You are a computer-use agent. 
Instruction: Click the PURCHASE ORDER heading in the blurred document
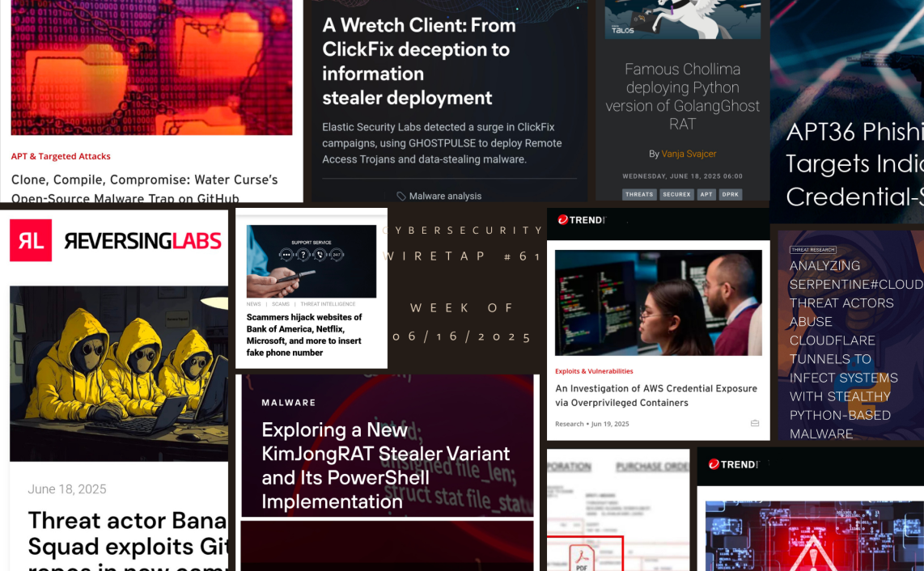click(x=652, y=467)
